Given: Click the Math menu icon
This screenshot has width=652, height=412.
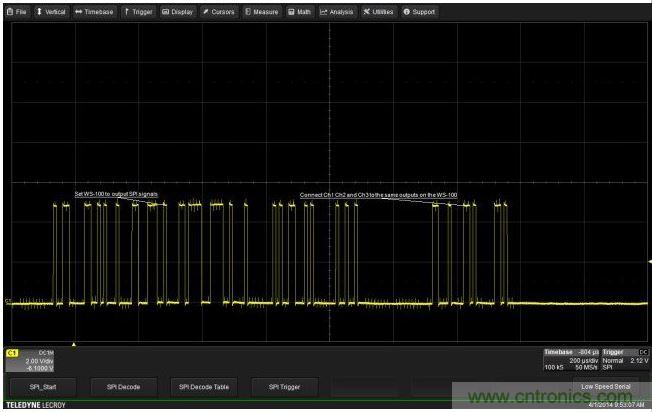Looking at the screenshot, I should tap(291, 12).
